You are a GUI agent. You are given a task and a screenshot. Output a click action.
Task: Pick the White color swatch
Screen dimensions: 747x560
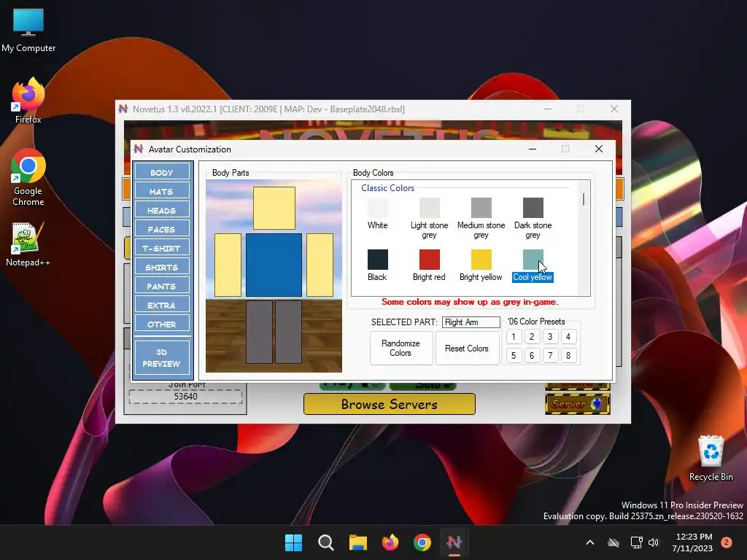pyautogui.click(x=378, y=208)
